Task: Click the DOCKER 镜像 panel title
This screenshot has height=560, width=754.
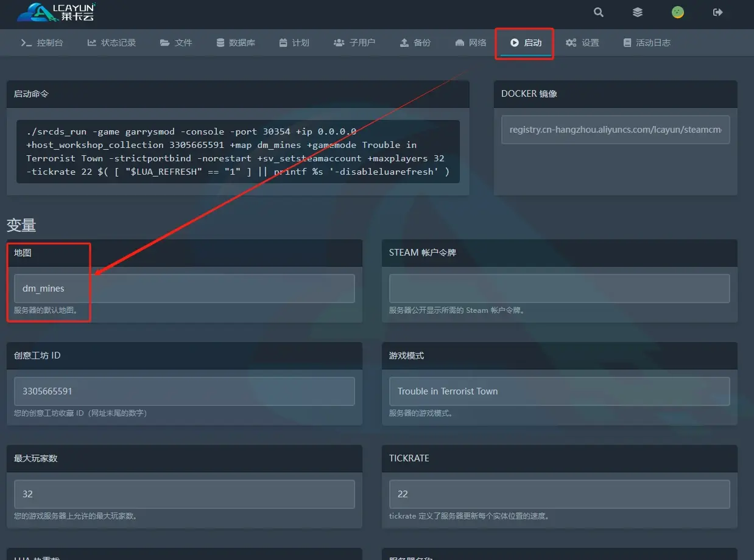Action: tap(529, 94)
